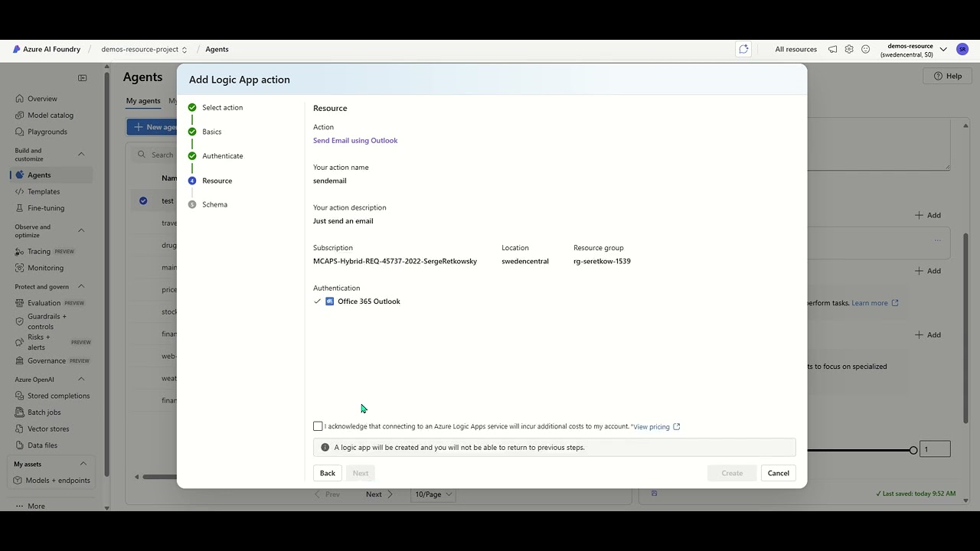Open the View pricing link
This screenshot has width=980, height=551.
click(x=656, y=427)
